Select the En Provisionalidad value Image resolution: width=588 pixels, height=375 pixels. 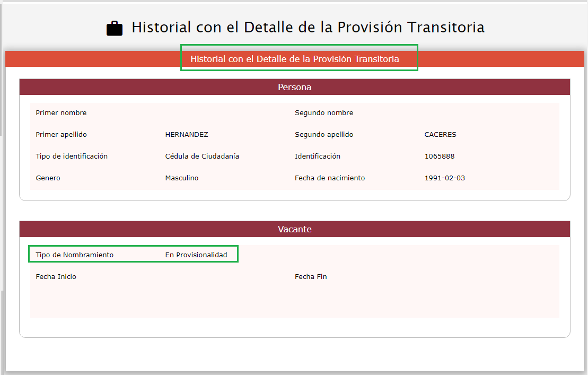point(196,255)
